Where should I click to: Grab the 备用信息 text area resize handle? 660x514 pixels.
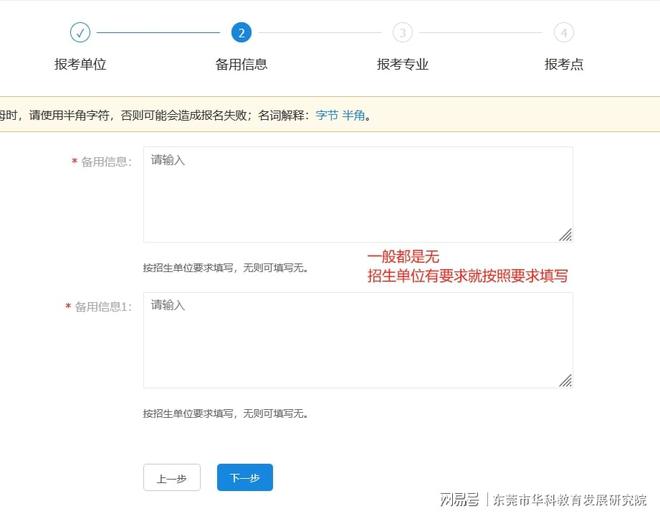(x=566, y=235)
